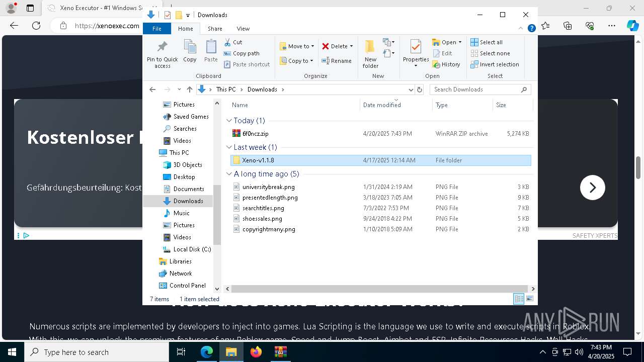Open Explorer Help icon
Image resolution: width=644 pixels, height=362 pixels.
(x=531, y=29)
